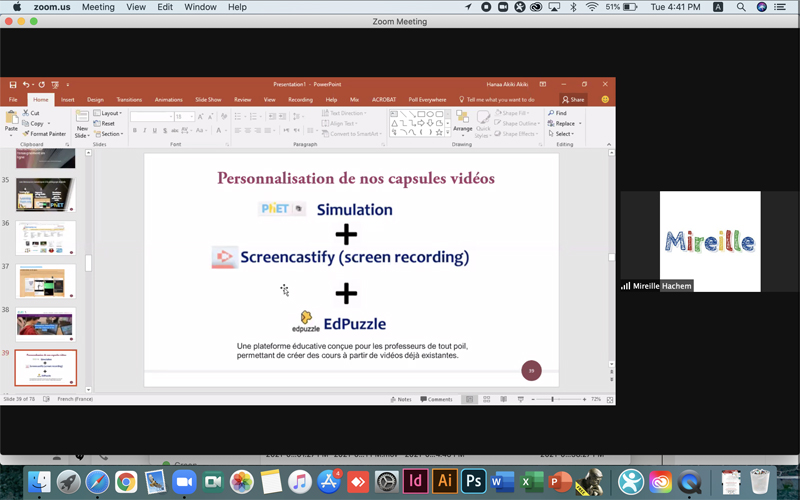Expand the Text Direction dropdown
This screenshot has width=800, height=500.
pyautogui.click(x=344, y=113)
